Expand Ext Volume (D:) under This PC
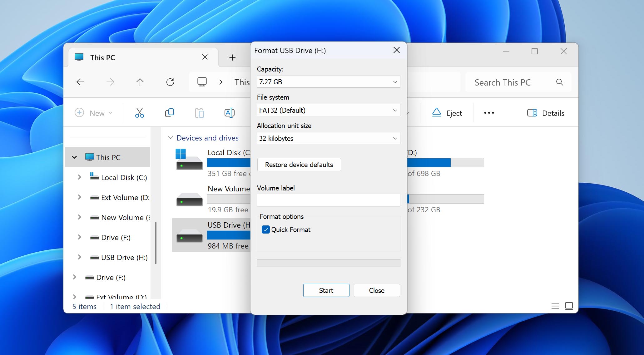Image resolution: width=644 pixels, height=355 pixels. [x=79, y=197]
